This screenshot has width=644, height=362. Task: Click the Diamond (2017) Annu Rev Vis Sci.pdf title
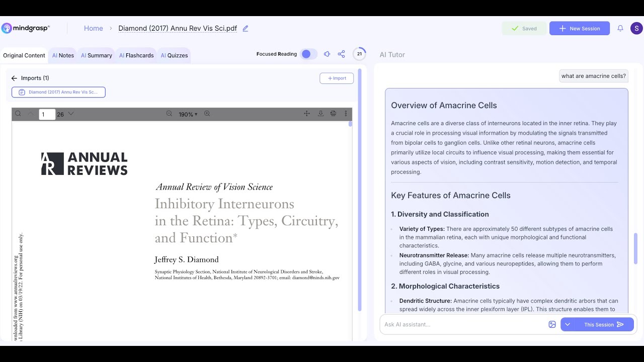point(178,28)
